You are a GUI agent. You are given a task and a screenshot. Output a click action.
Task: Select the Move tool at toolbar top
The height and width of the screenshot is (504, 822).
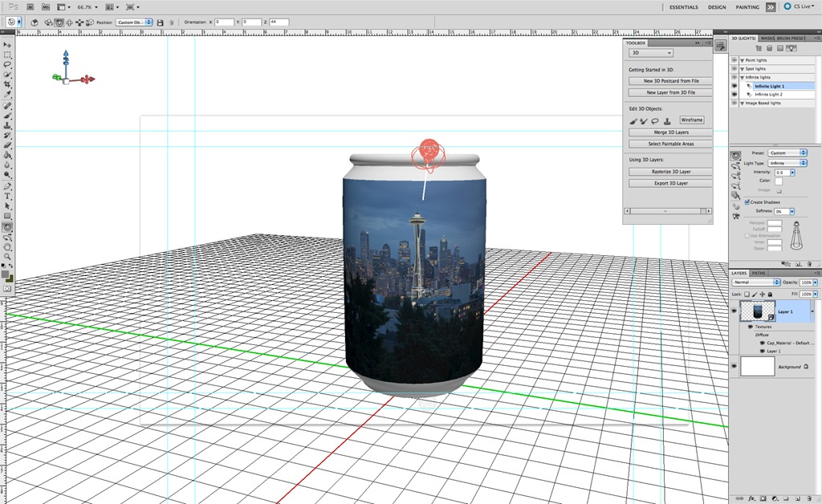[8, 45]
